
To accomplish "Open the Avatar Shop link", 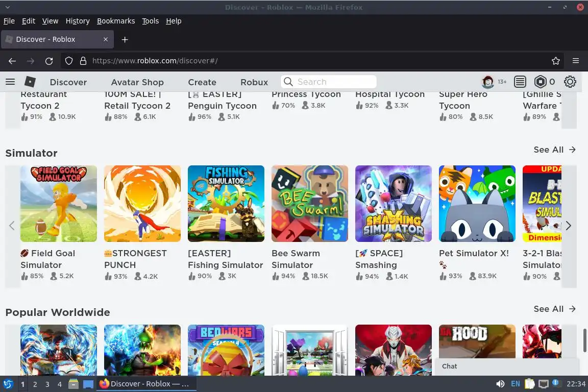I will click(x=137, y=82).
